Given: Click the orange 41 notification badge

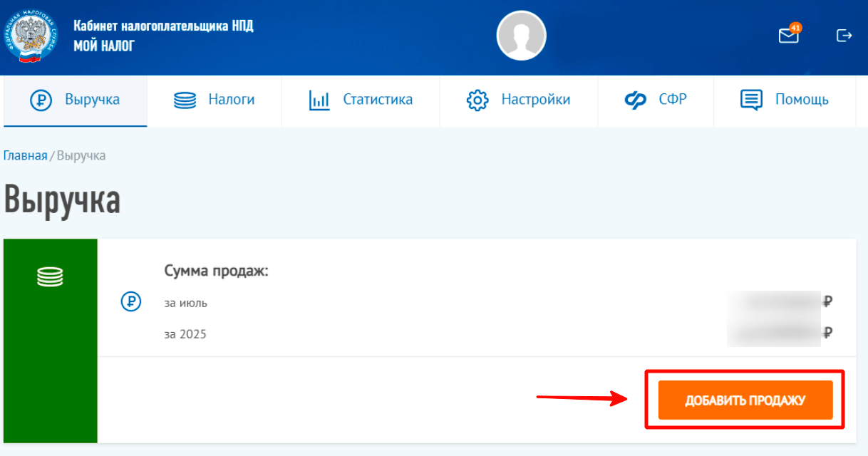Looking at the screenshot, I should 796,28.
